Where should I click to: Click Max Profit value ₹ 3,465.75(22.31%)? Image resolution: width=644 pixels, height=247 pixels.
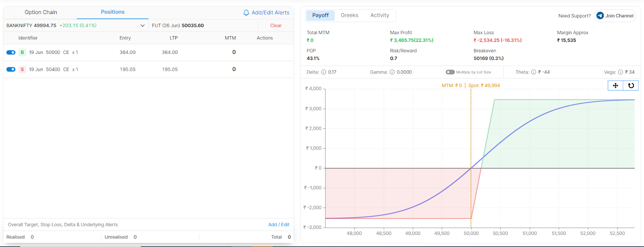(x=411, y=40)
